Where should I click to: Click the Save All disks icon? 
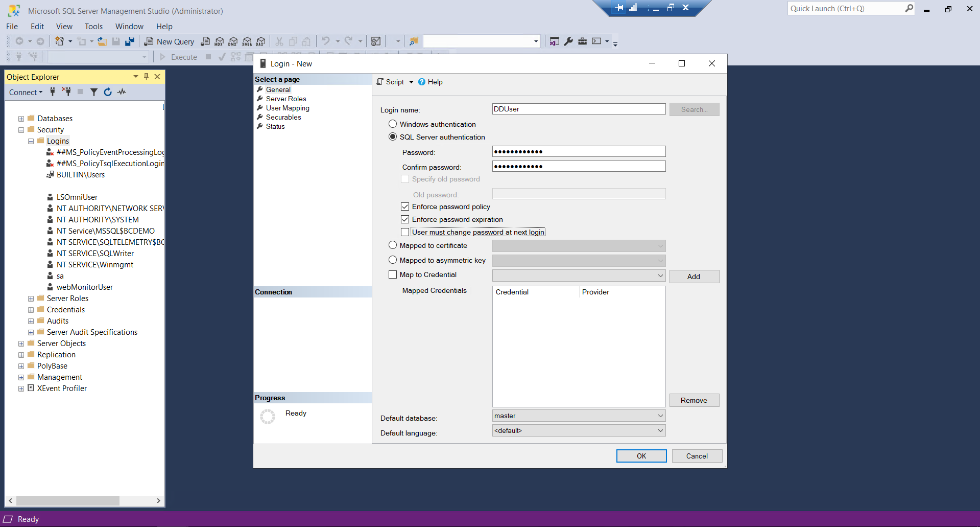(130, 41)
